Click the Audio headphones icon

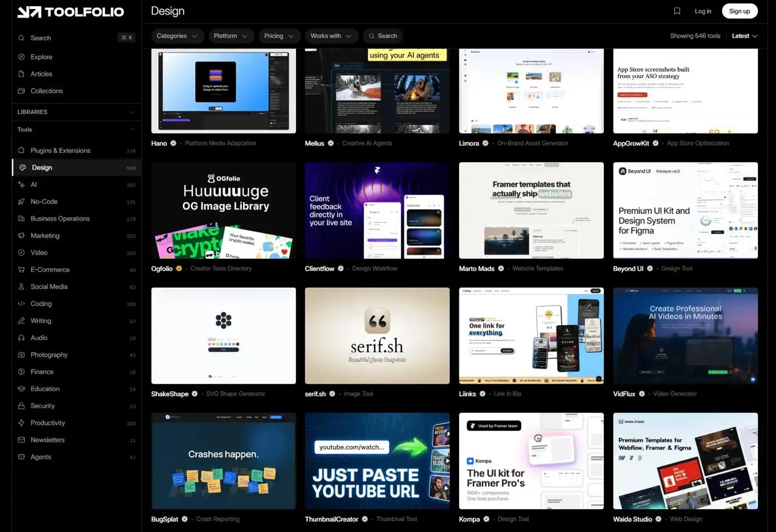22,337
